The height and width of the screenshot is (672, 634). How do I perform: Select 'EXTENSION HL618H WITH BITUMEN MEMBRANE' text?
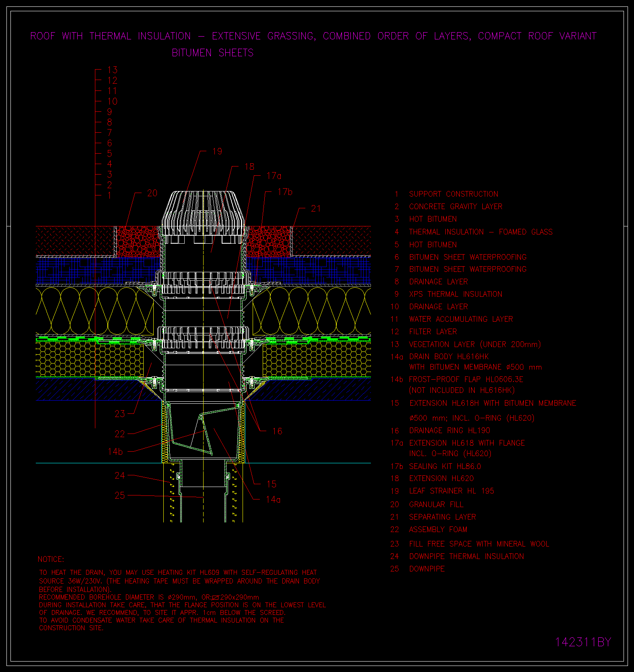pyautogui.click(x=493, y=403)
